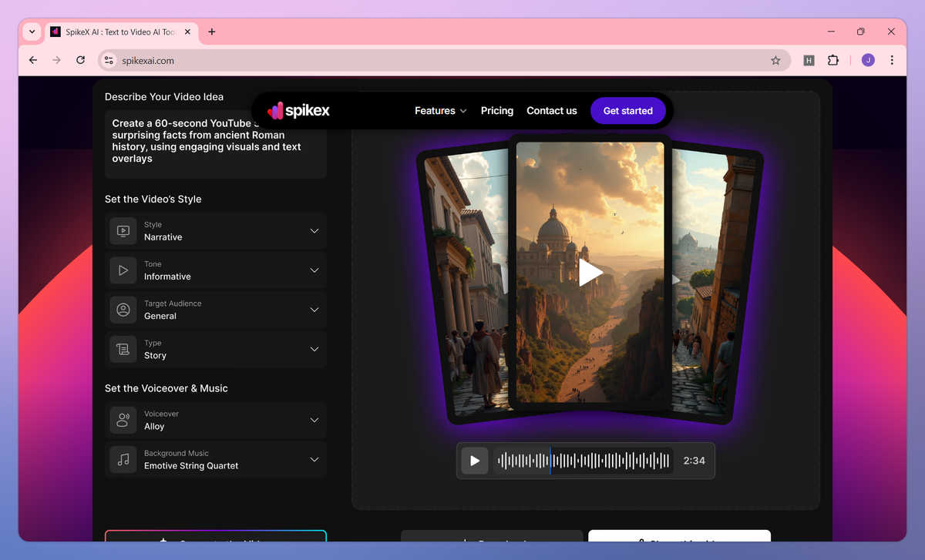Click the Voiceover speaker-person icon
The width and height of the screenshot is (925, 560).
123,420
